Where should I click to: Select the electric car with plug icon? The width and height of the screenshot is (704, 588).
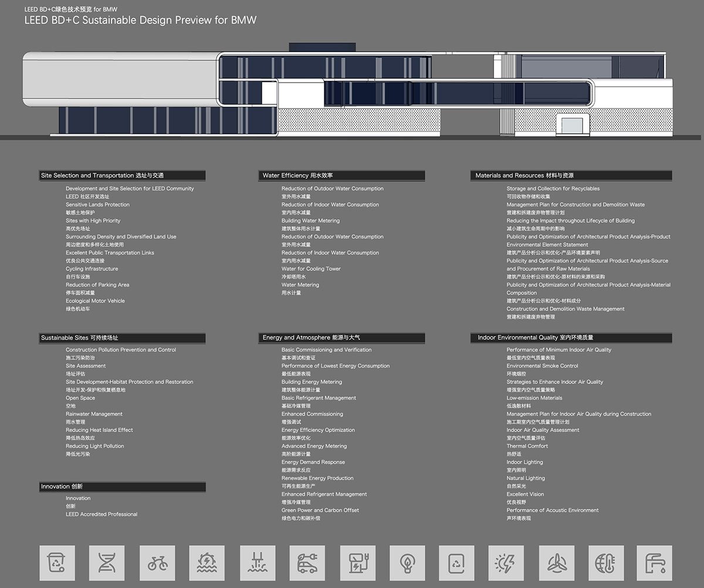[307, 563]
